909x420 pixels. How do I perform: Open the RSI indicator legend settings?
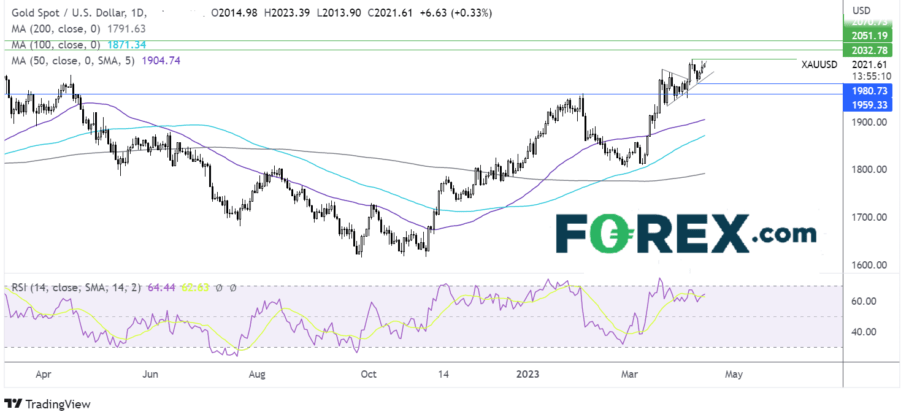pos(70,288)
